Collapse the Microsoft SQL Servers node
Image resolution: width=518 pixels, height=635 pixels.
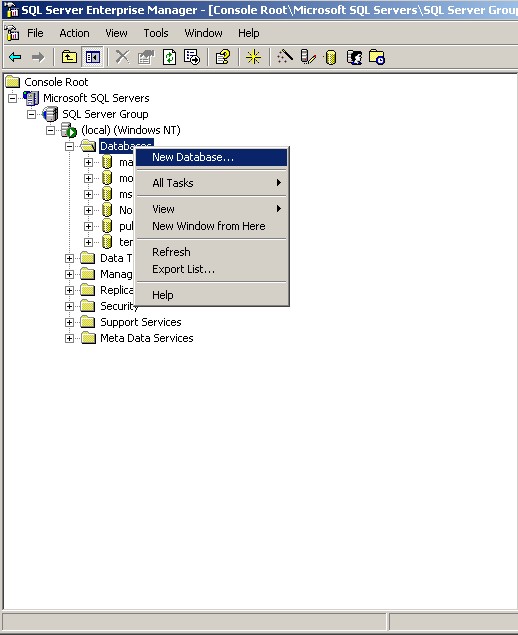pos(13,98)
